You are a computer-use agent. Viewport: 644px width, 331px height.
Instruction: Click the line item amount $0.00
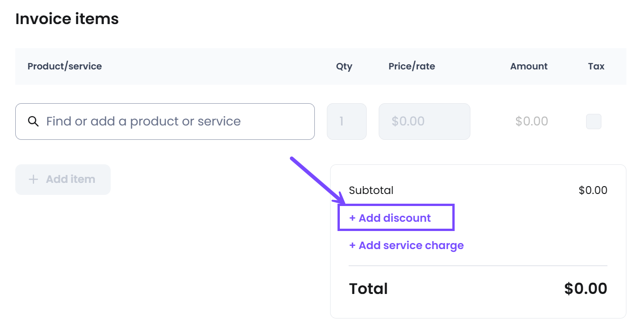click(531, 121)
